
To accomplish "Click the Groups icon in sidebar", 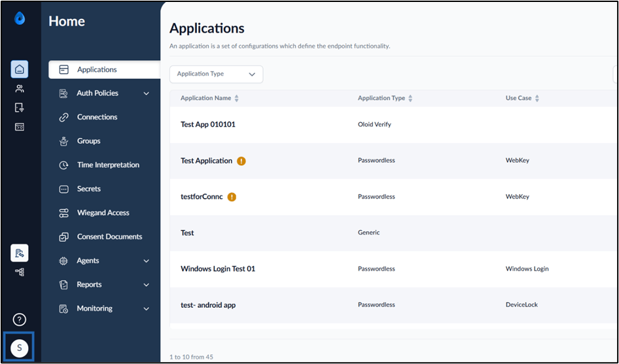I will coord(63,141).
